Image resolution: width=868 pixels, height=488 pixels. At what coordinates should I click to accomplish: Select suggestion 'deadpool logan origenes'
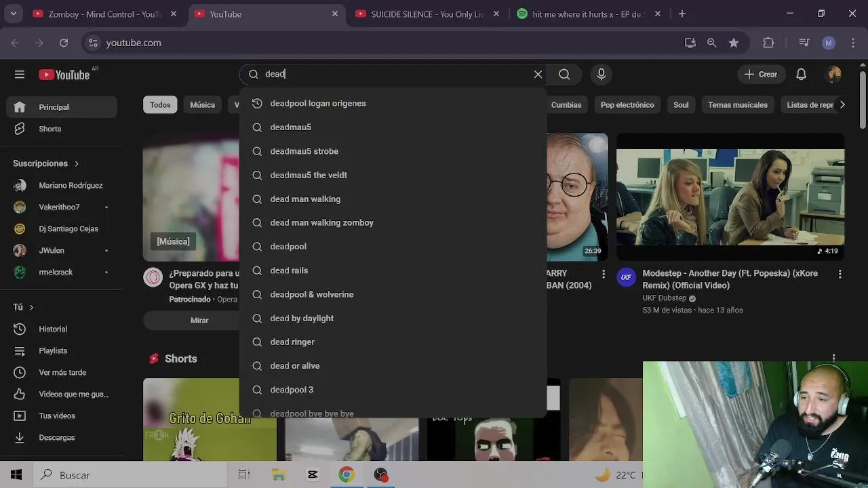393,103
